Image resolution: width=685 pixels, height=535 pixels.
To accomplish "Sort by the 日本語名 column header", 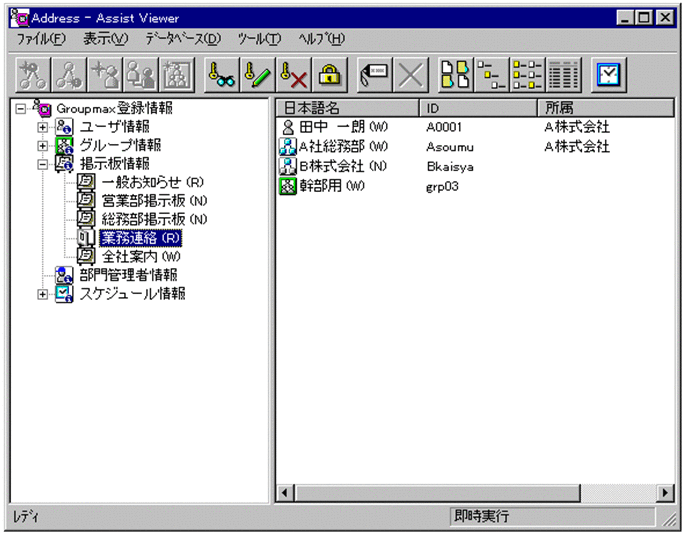I will (x=346, y=107).
